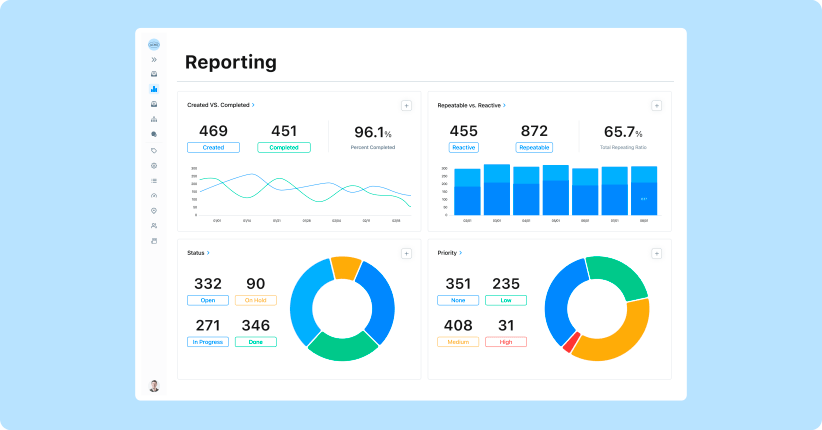Click the company logo at sidebar top
This screenshot has width=822, height=430.
[x=154, y=44]
